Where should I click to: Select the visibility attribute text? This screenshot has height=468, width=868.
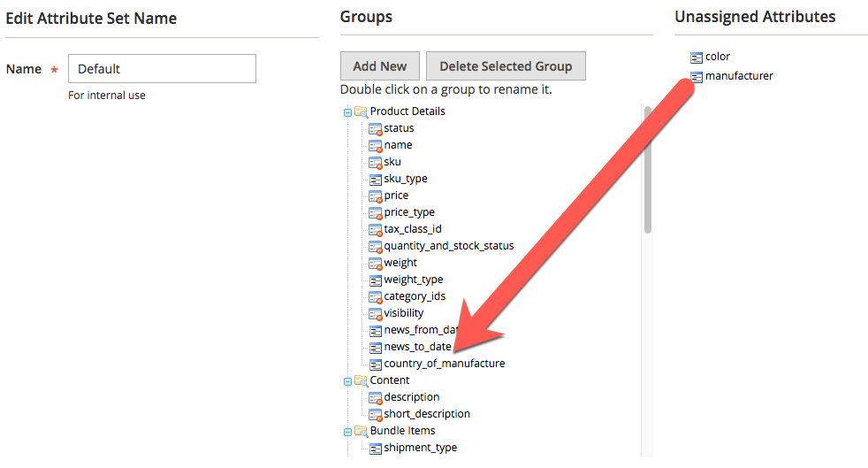click(x=404, y=313)
